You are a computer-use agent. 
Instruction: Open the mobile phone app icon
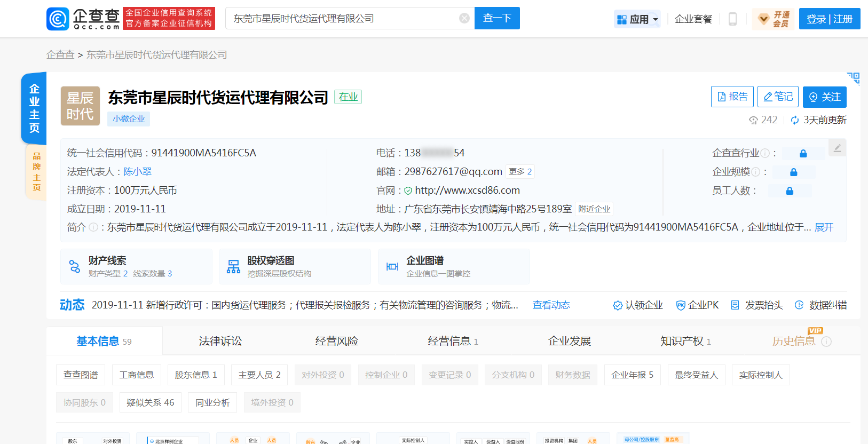pyautogui.click(x=732, y=19)
